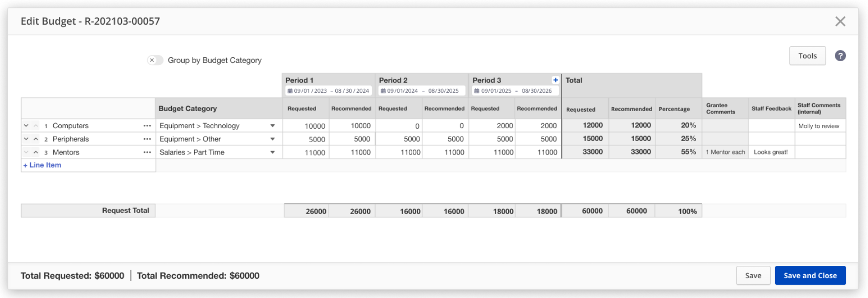Screen dimensions: 868x298
Task: Open Period 3 calendar icon
Action: pos(476,91)
